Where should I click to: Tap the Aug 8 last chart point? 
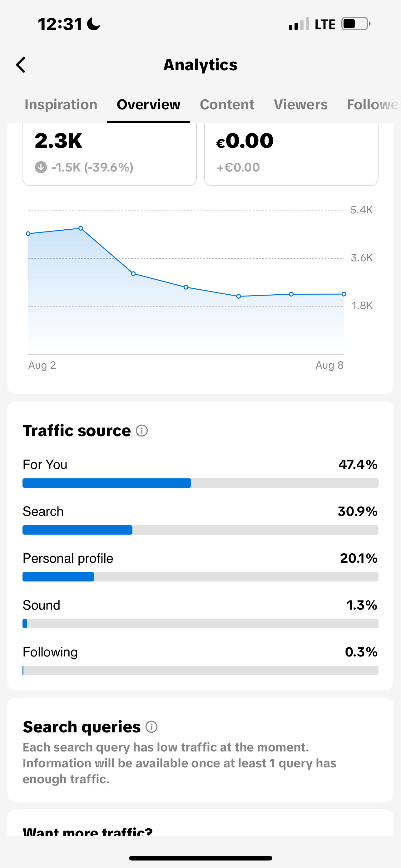pos(344,294)
